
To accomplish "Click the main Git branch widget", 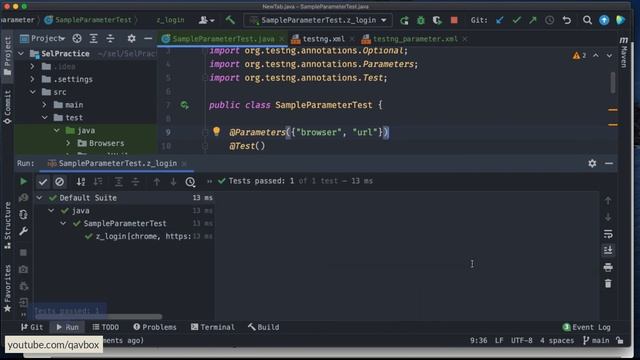I will 596,340.
